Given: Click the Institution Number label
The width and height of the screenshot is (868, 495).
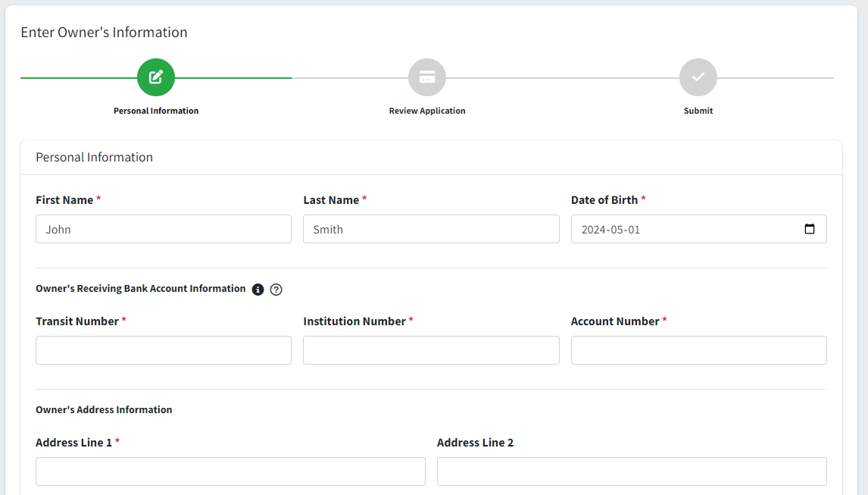Looking at the screenshot, I should pyautogui.click(x=354, y=321).
